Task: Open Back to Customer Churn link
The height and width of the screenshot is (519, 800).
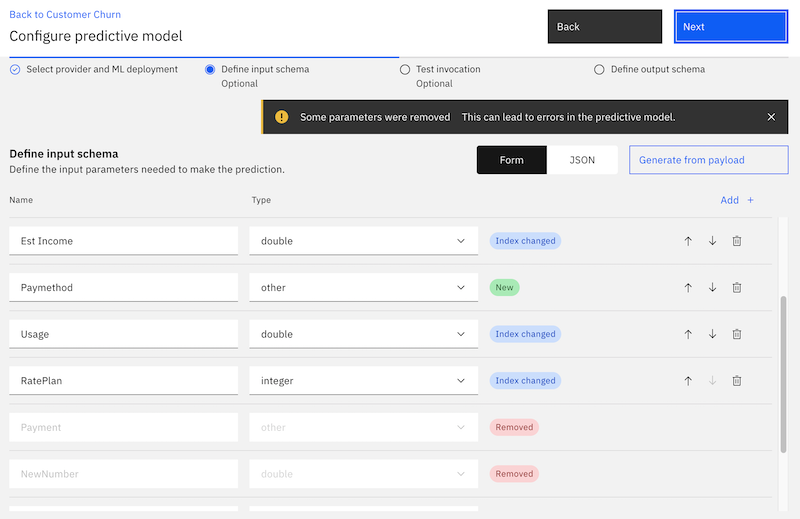Action: pyautogui.click(x=65, y=14)
